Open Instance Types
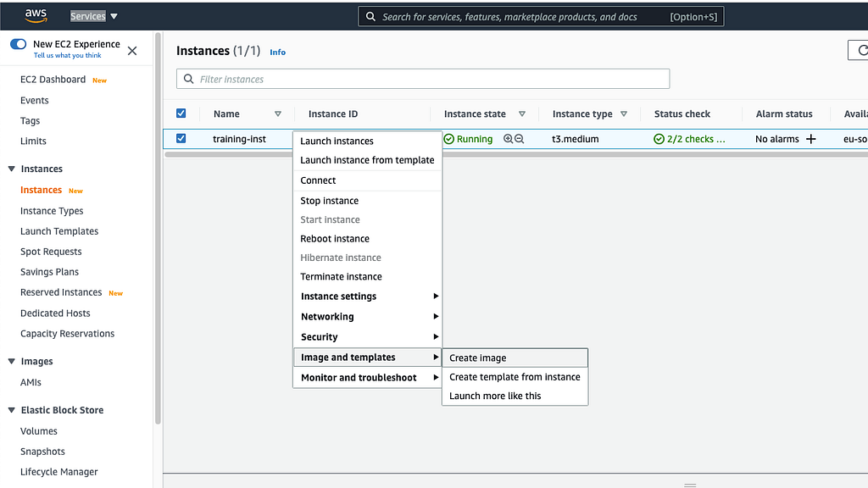This screenshot has height=488, width=868. (52, 211)
